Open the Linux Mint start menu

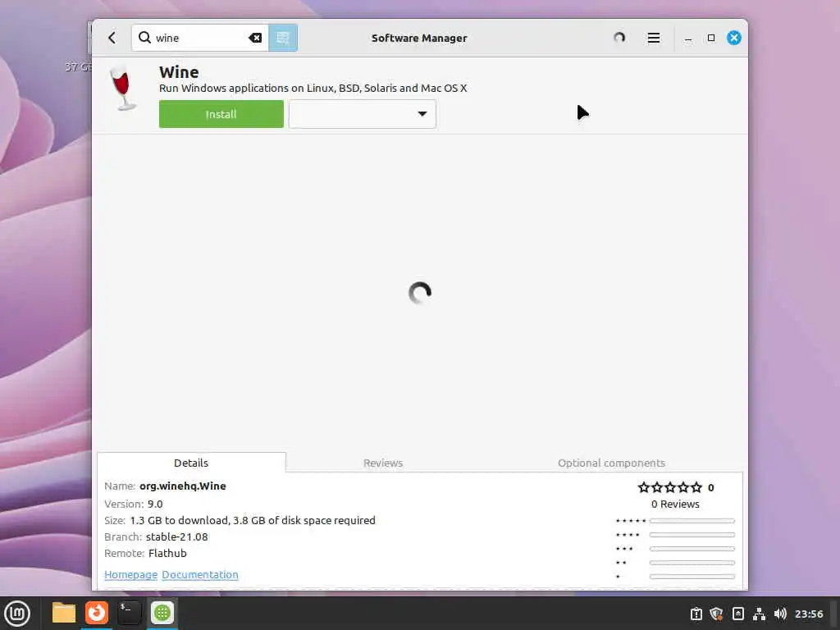click(x=17, y=614)
